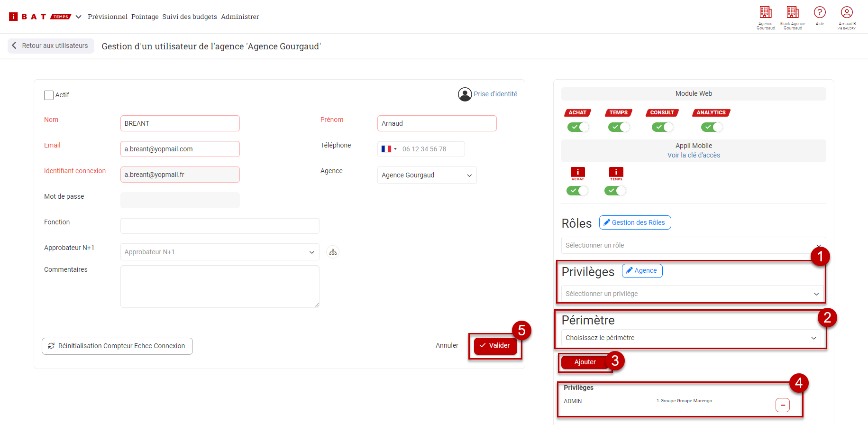This screenshot has width=868, height=425.
Task: Click the Agence Gourgaud building icon
Action: point(765,12)
